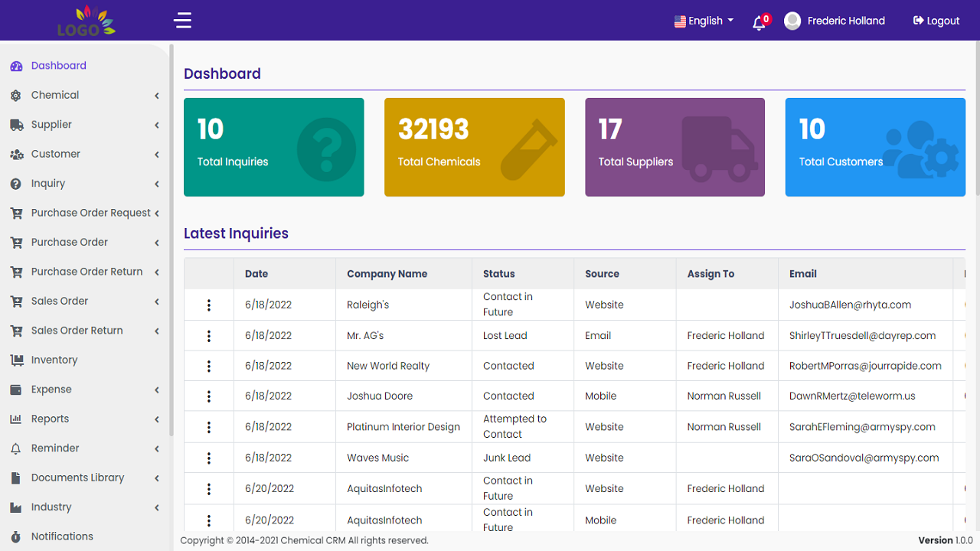980x551 pixels.
Task: Open row actions for Raleigh's inquiry
Action: (209, 305)
